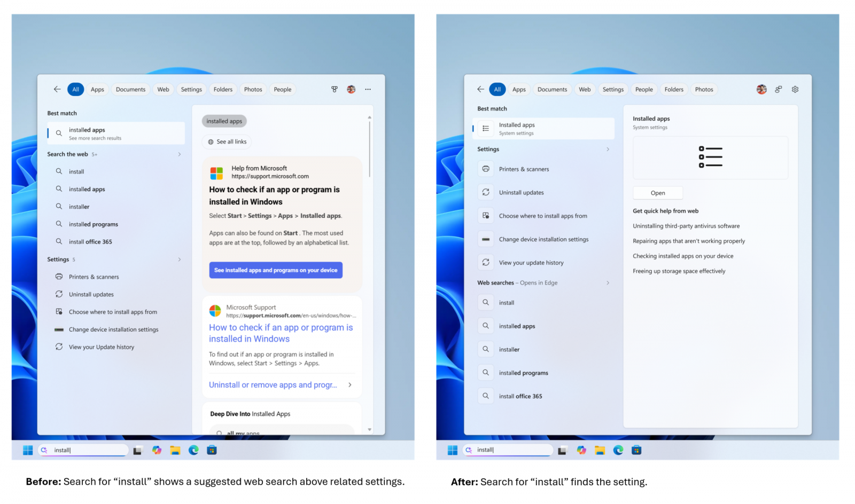Click the See all links button

[x=227, y=141]
